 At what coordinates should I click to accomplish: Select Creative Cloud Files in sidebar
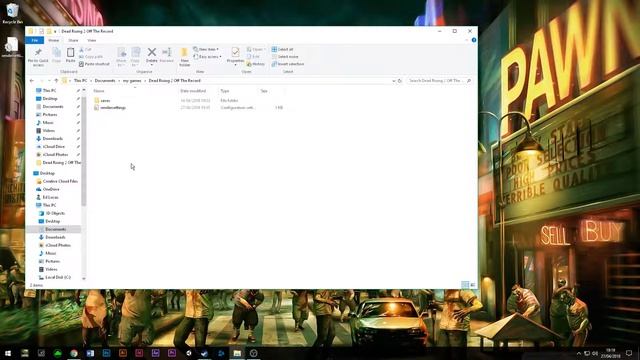60,181
